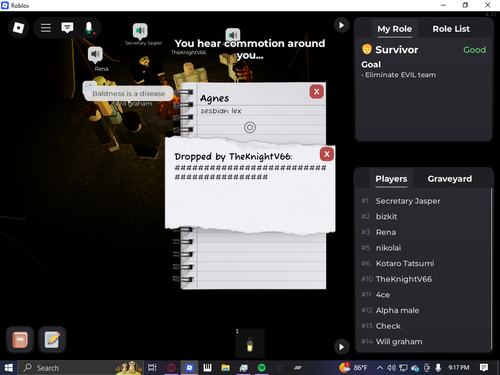Open the Roblox logo menu
Viewport: 500px width, 375px height.
click(x=18, y=28)
